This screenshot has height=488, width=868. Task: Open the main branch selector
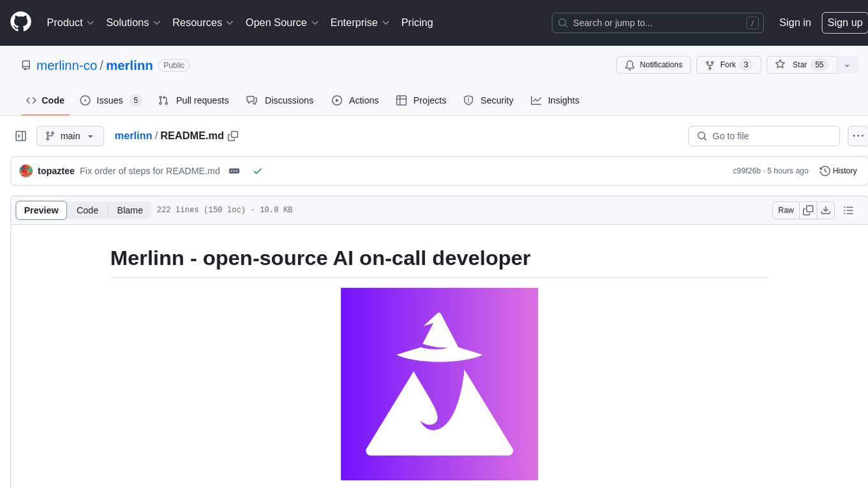click(70, 136)
